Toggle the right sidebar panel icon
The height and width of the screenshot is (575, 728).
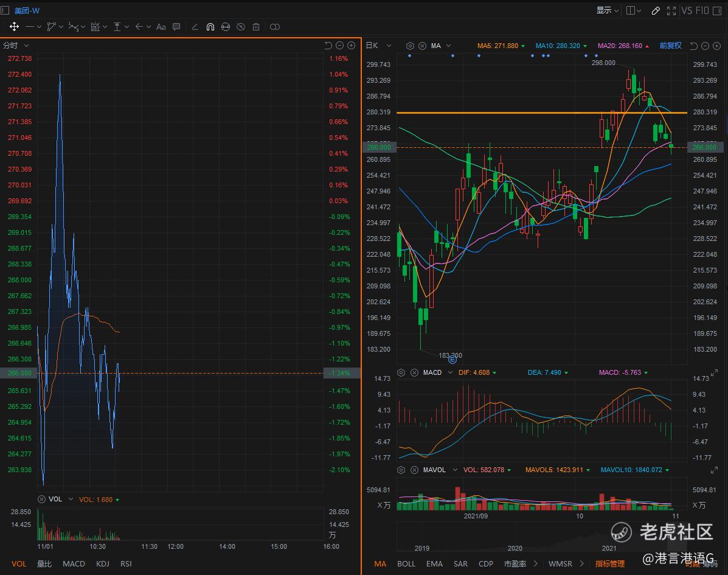click(717, 11)
